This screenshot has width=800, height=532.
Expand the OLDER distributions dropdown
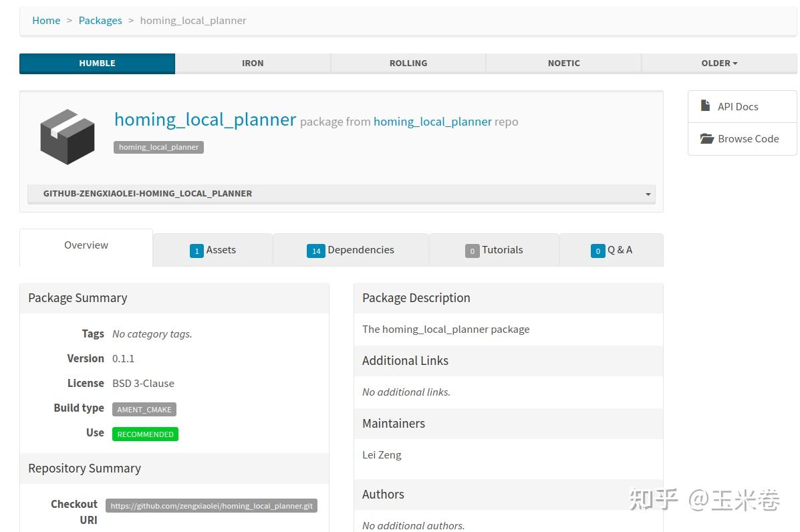(718, 63)
